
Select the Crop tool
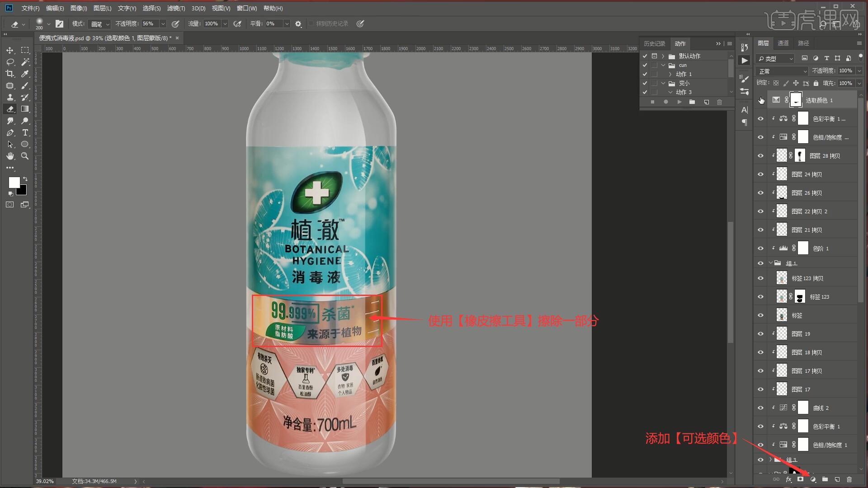[x=10, y=74]
